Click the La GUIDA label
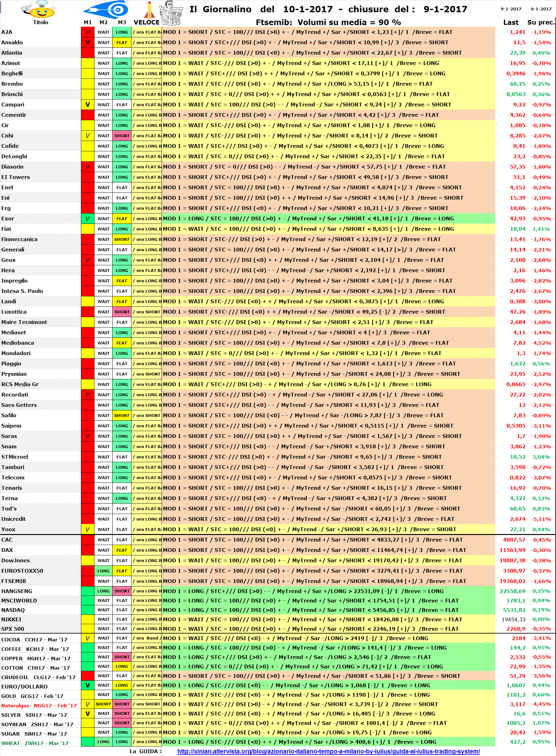 click(145, 751)
